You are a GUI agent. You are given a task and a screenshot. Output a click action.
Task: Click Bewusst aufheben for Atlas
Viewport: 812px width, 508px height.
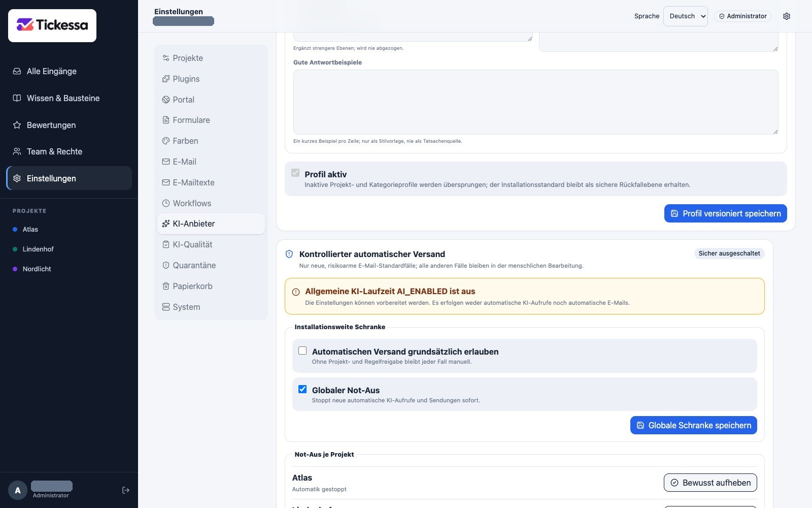[710, 483]
